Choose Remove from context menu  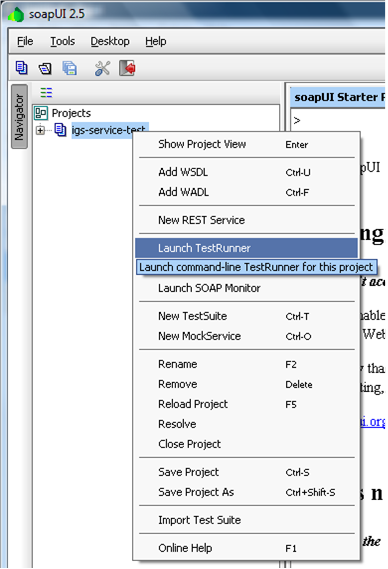pyautogui.click(x=246, y=384)
